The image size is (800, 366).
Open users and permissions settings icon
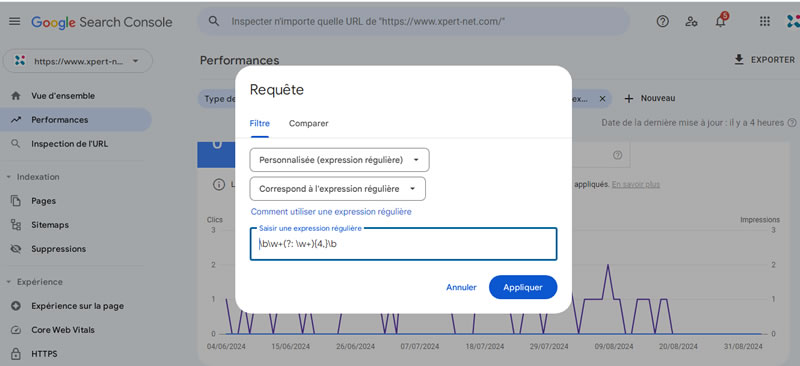point(691,21)
